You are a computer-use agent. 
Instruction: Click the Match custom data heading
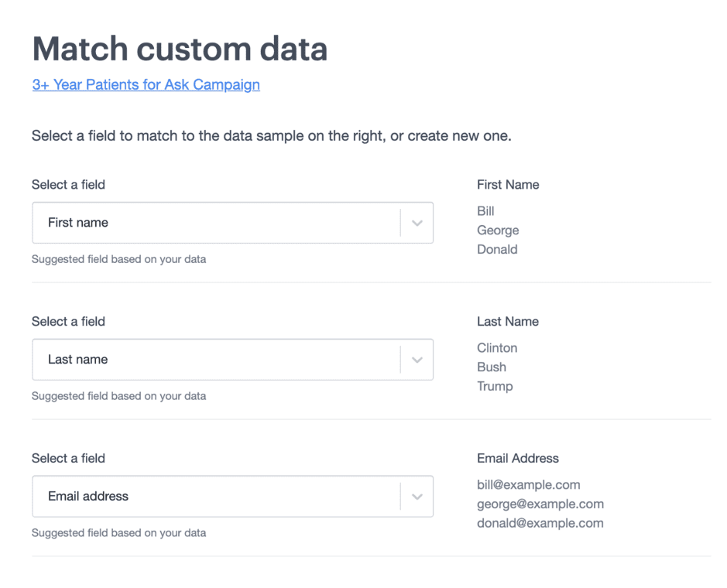coord(180,50)
